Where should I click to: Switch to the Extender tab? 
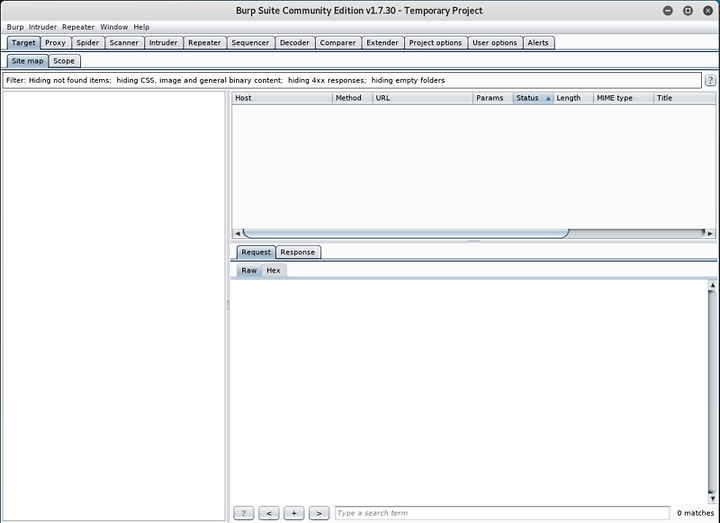(x=382, y=43)
